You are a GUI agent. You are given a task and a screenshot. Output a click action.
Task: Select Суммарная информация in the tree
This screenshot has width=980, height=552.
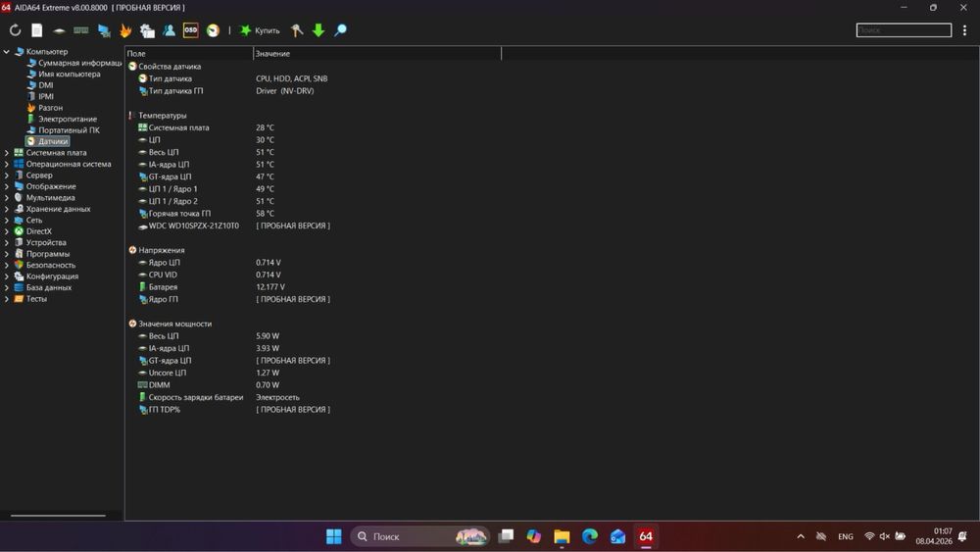(74, 63)
